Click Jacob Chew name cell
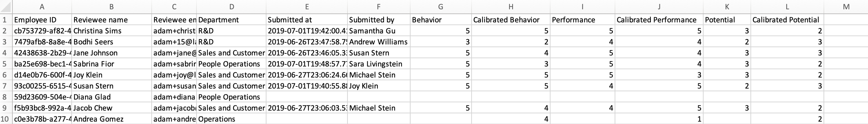The height and width of the screenshot is (124, 868). pyautogui.click(x=112, y=108)
